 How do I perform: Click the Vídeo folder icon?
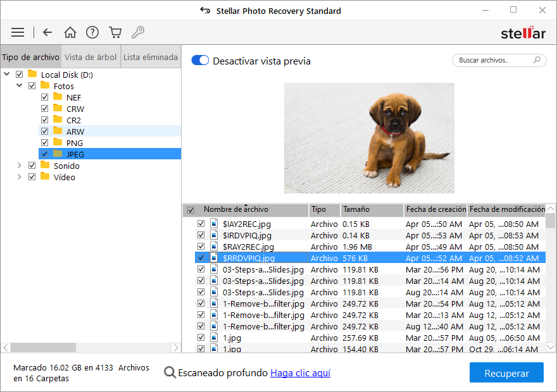pos(45,176)
